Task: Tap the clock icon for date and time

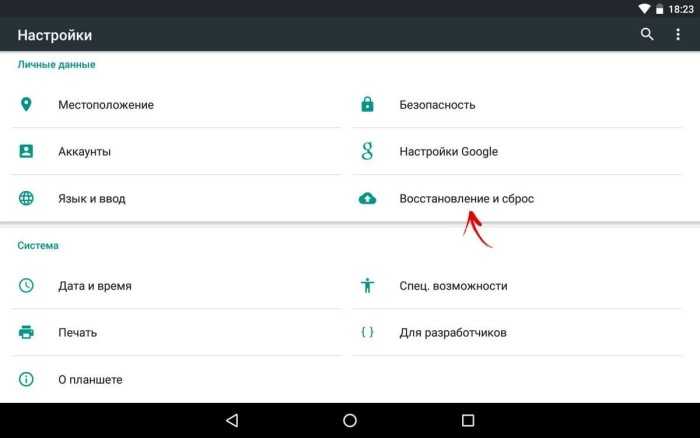Action: point(26,286)
